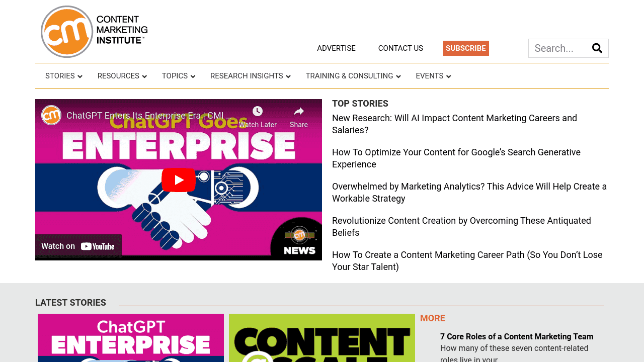Open Overwhelmed by Marketing Analytics story
This screenshot has width=644, height=362.
(469, 193)
